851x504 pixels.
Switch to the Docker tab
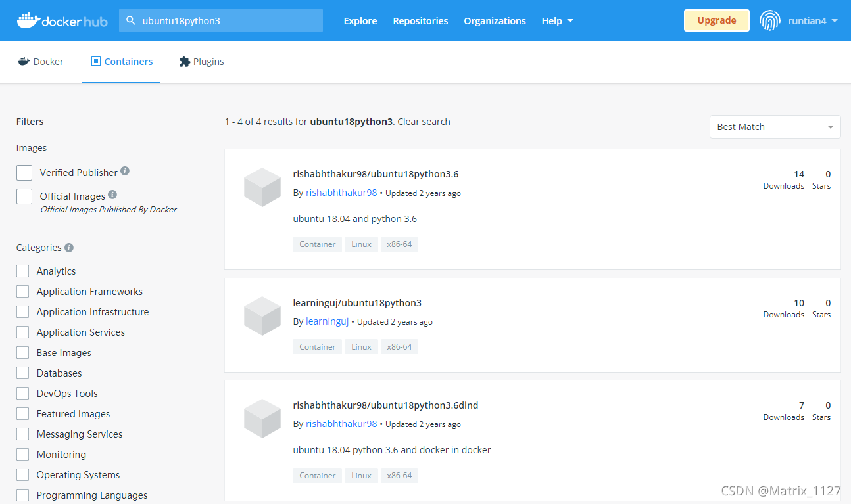41,61
